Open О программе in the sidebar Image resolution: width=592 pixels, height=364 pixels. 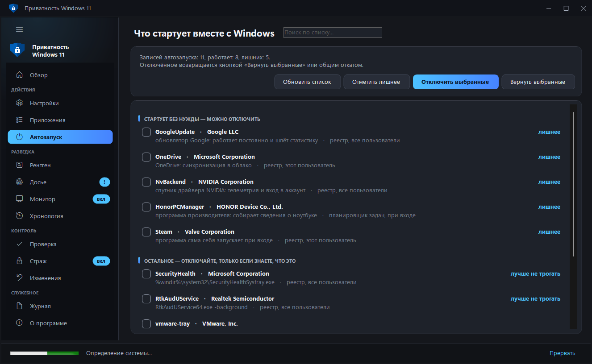(60, 323)
